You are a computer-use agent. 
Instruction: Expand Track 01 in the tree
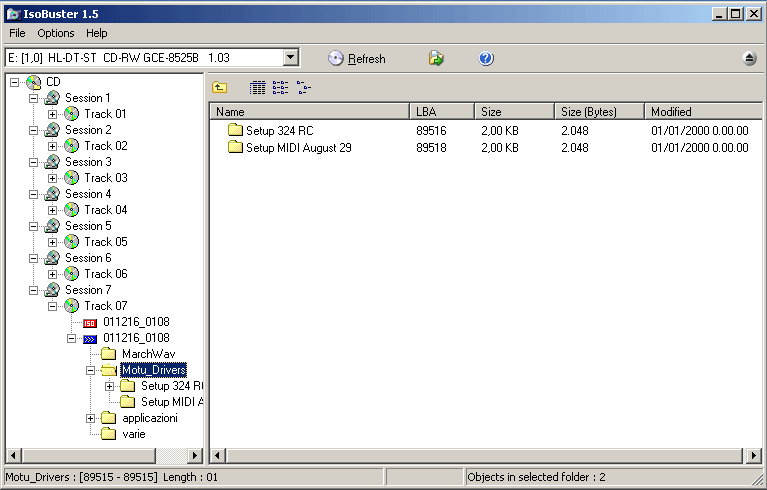53,114
